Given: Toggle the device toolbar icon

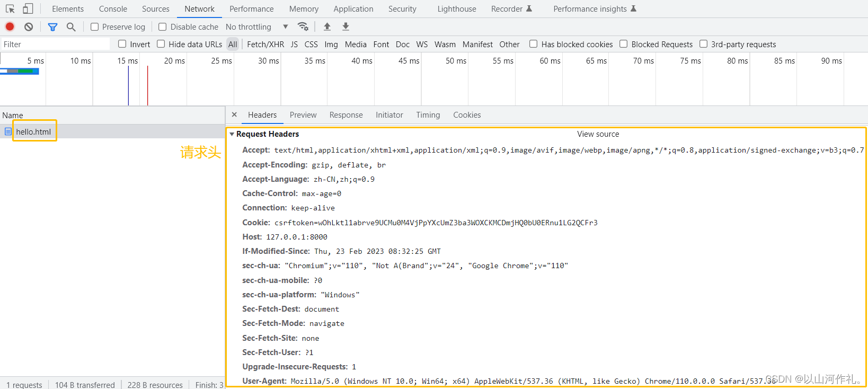Looking at the screenshot, I should [x=28, y=9].
